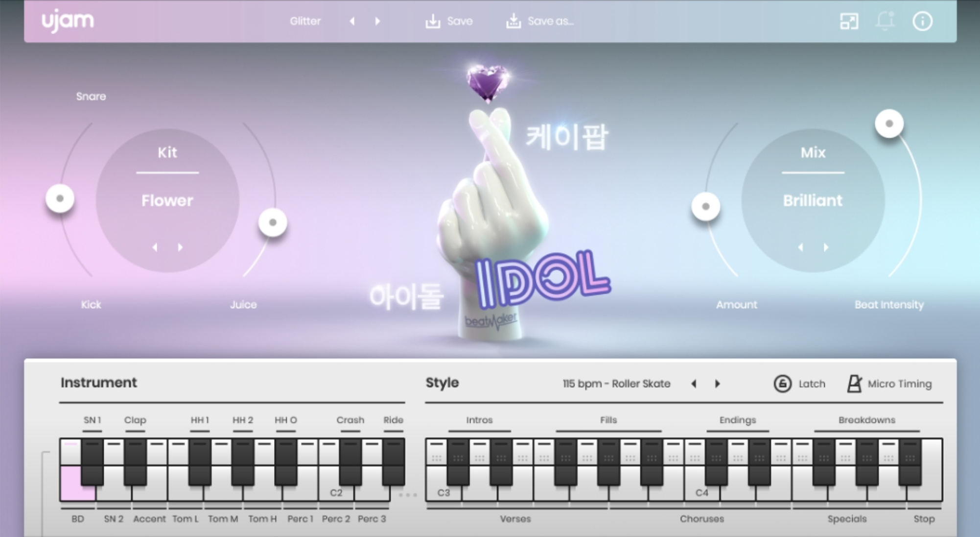Click the C4 white key in Style
The height and width of the screenshot is (537, 980).
click(x=701, y=492)
